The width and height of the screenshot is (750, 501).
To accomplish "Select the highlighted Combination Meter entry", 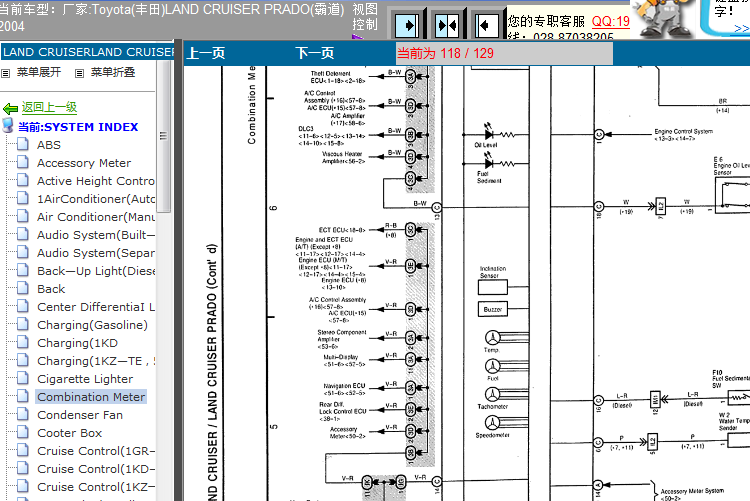I will point(91,397).
